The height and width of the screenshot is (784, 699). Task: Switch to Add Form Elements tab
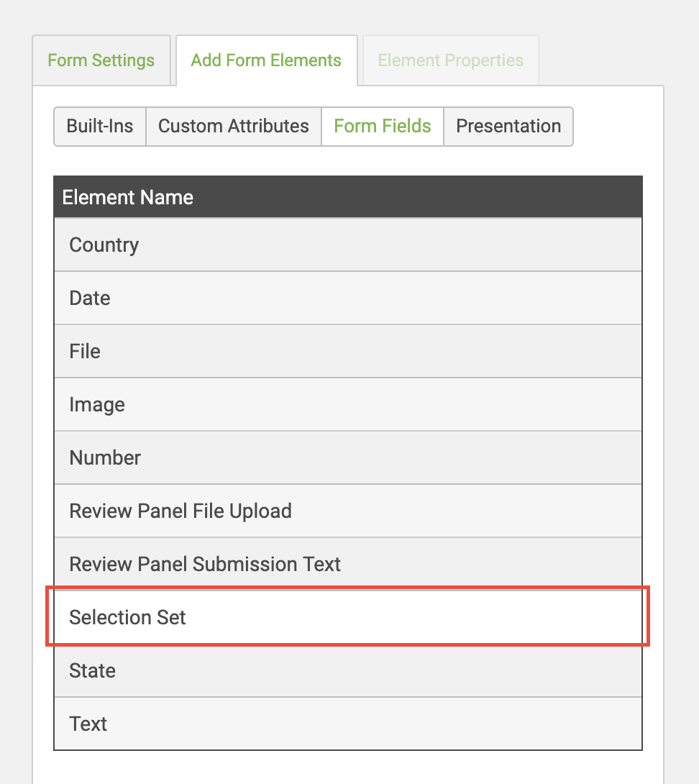266,60
